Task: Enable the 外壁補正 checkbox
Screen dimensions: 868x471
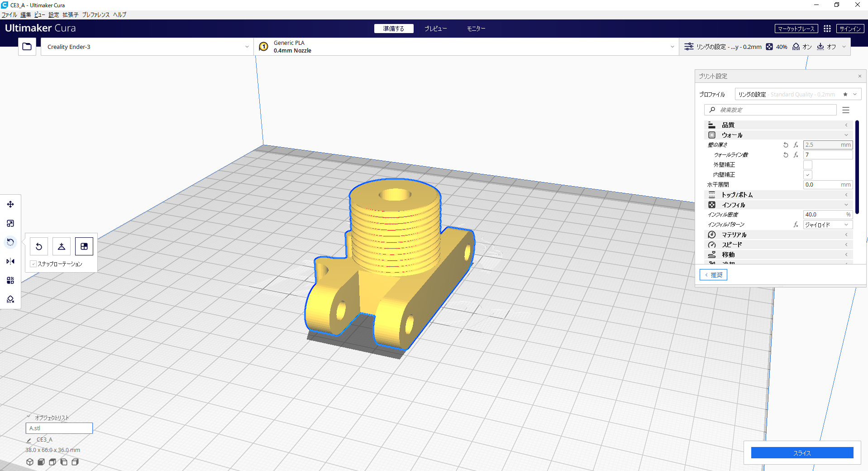Action: click(808, 165)
